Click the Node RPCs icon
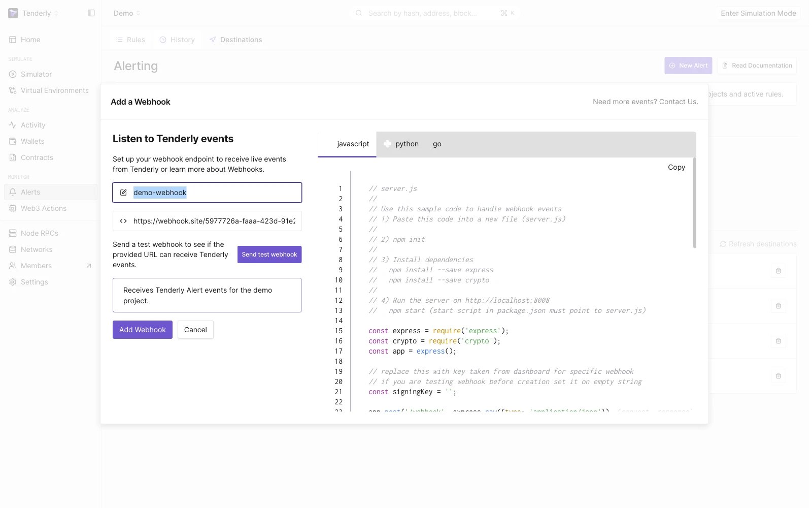Screen dimensions: 812x508 (x=13, y=233)
